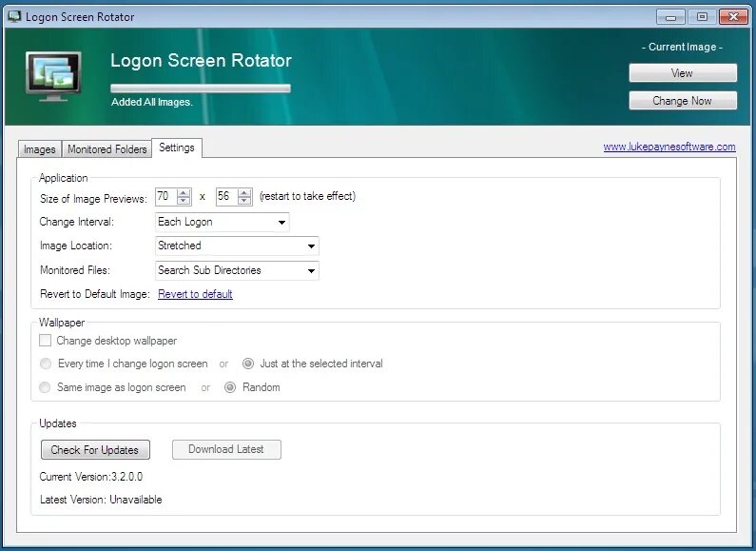Select Same image as logon screen
The width and height of the screenshot is (756, 551).
pos(45,387)
